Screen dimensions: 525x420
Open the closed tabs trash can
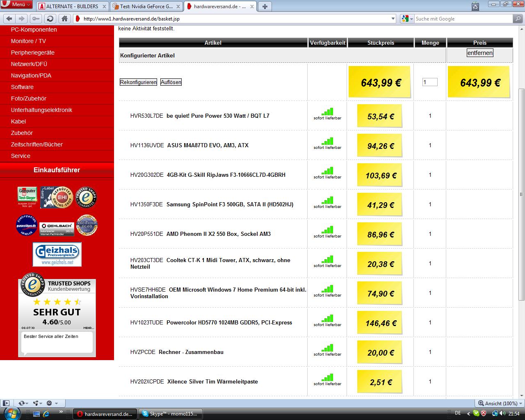[475, 6]
